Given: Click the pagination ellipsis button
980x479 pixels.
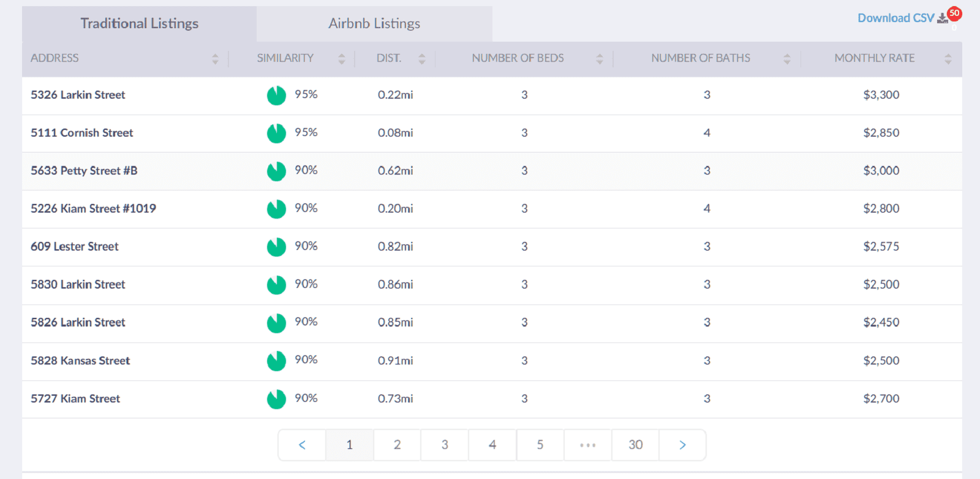Looking at the screenshot, I should click(587, 445).
